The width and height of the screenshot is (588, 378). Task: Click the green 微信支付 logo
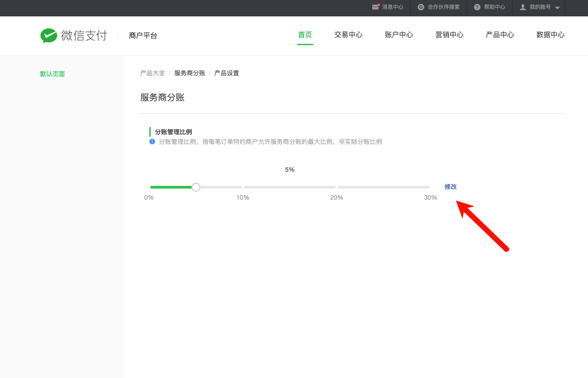click(x=49, y=35)
